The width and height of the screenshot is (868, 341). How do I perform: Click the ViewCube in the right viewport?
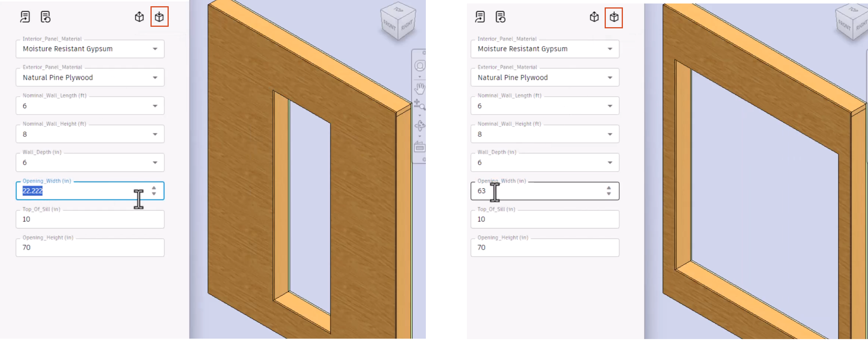click(851, 22)
